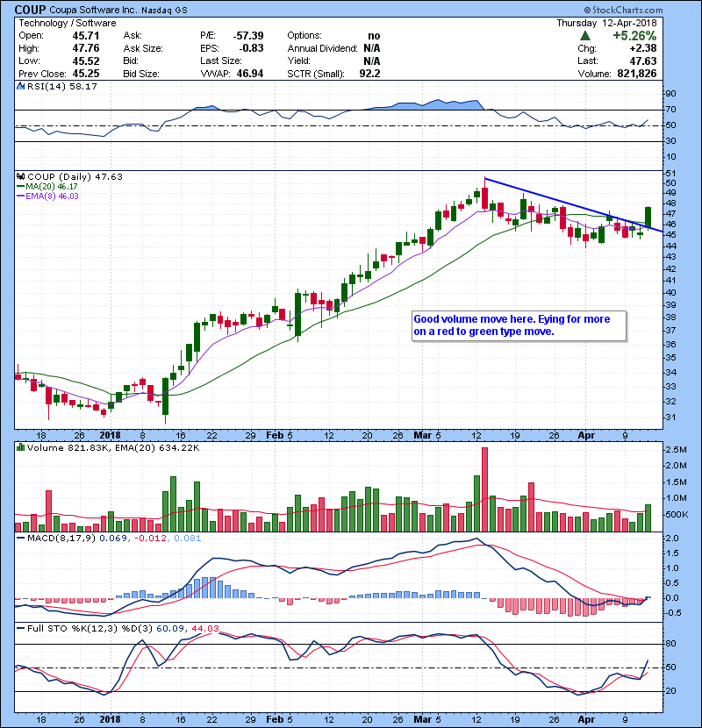Click the green MA(20) legend line marker
The width and height of the screenshot is (702, 728).
[20, 187]
